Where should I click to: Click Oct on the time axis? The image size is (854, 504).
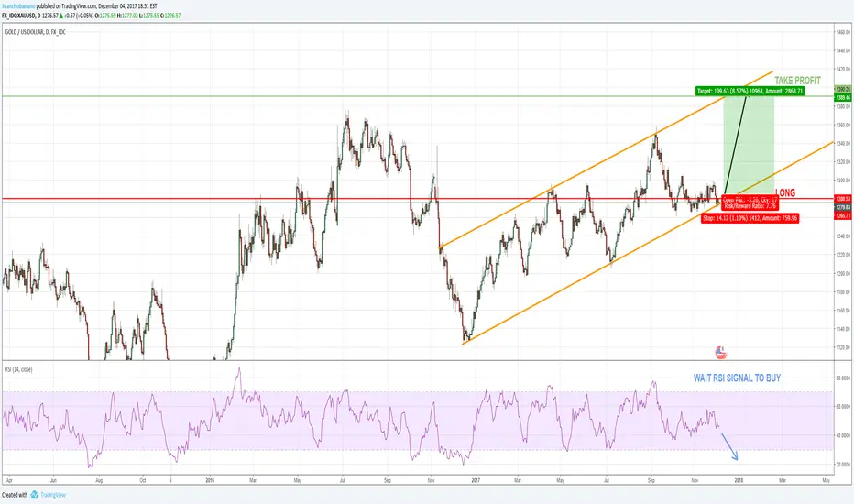[x=143, y=480]
